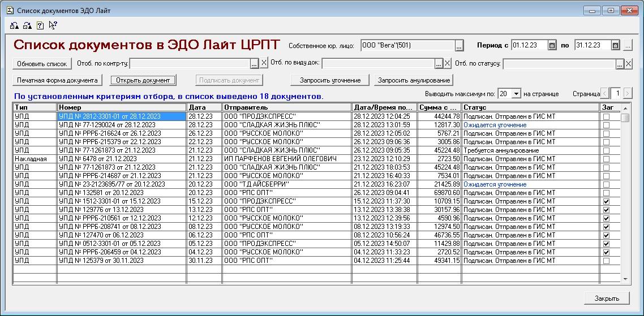Open document type filter selection ellipsis button

tap(439, 64)
